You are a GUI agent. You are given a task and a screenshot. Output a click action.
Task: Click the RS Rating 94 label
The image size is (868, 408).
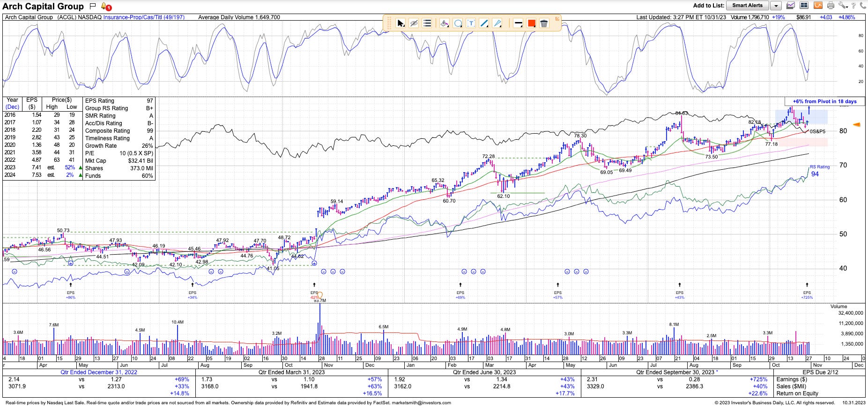(x=819, y=171)
